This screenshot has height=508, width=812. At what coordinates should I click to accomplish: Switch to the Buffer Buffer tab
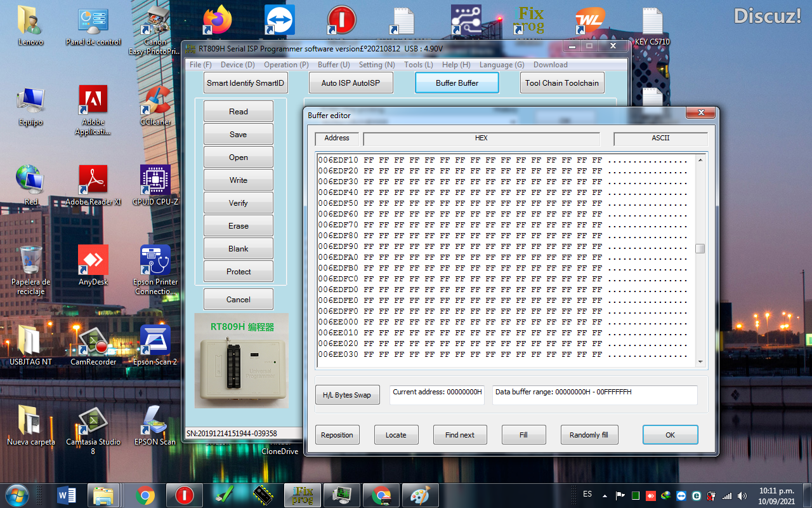[457, 83]
